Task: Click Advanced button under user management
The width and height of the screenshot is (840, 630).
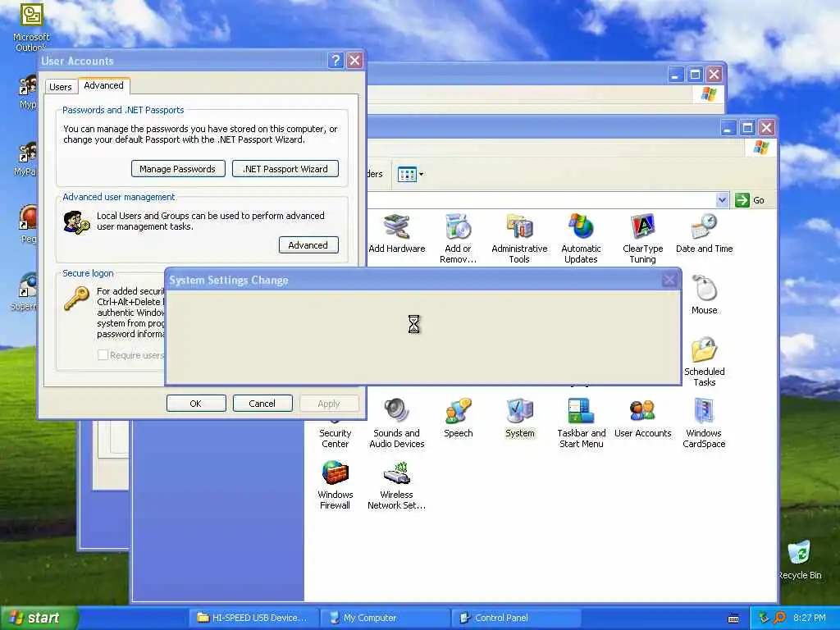Action: (x=308, y=244)
